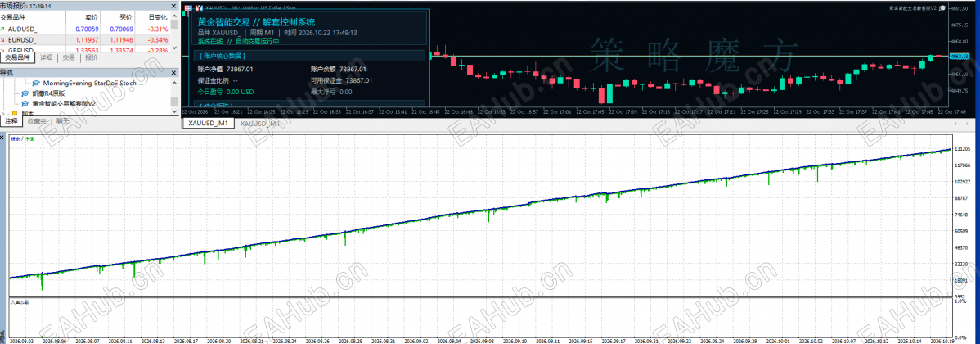This screenshot has height=344, width=980.
Task: Switch to the second XAUUSD_M1 chart tab
Action: tap(260, 124)
